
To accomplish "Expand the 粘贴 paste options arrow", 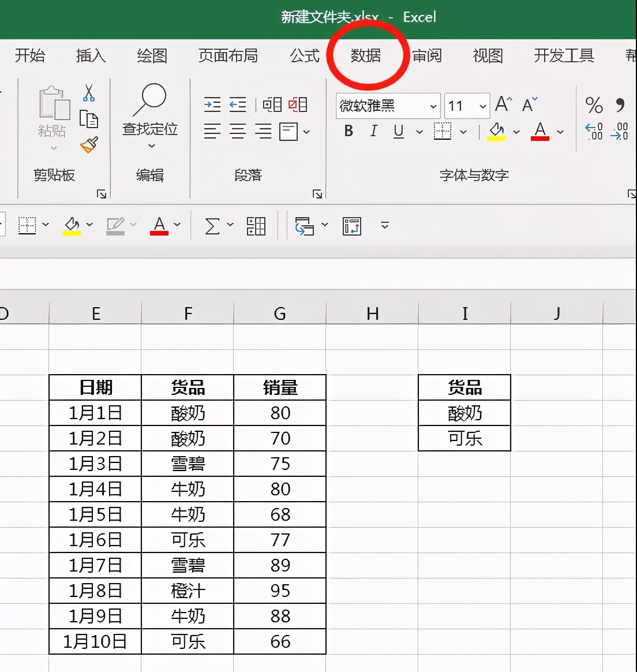I will [54, 148].
